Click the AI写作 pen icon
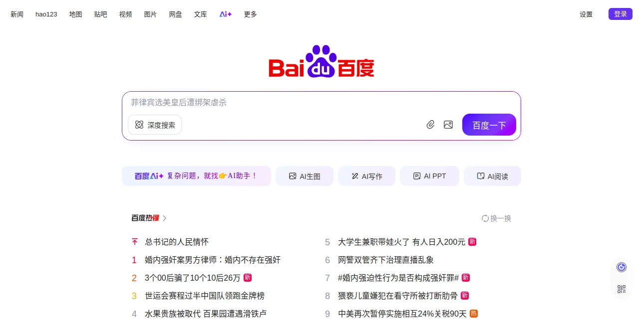 coord(355,176)
